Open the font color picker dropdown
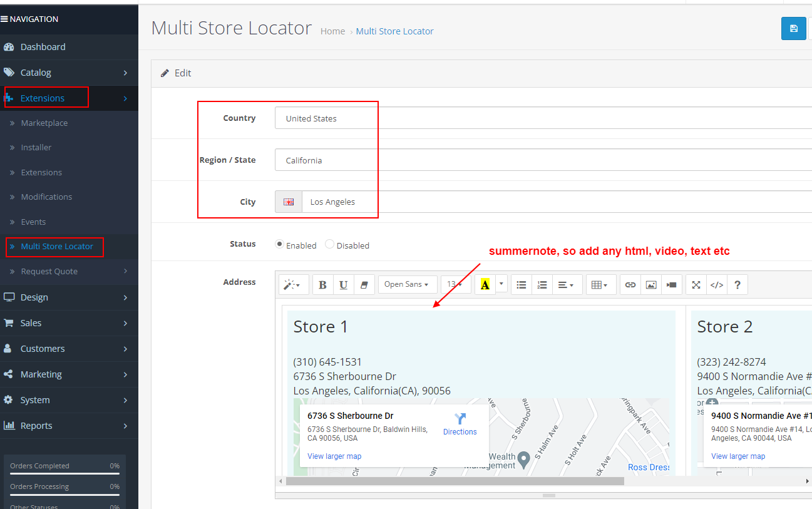Screen dimensions: 812x509 [500, 284]
